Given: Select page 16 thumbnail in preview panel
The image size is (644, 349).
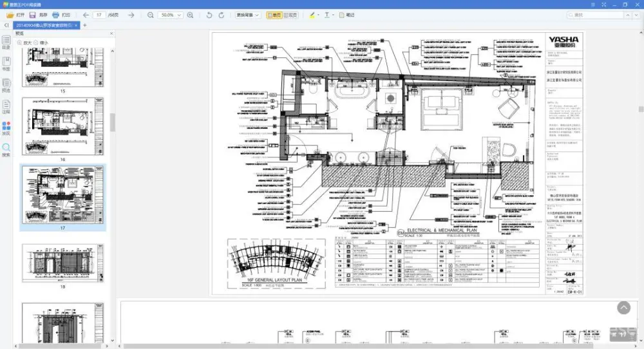Looking at the screenshot, I should pyautogui.click(x=62, y=130).
